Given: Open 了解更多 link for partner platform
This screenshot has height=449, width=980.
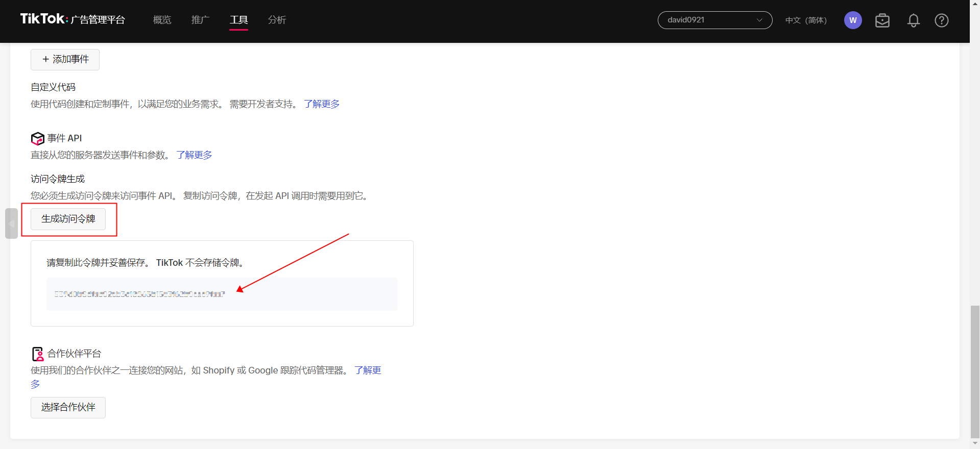Looking at the screenshot, I should [x=368, y=370].
